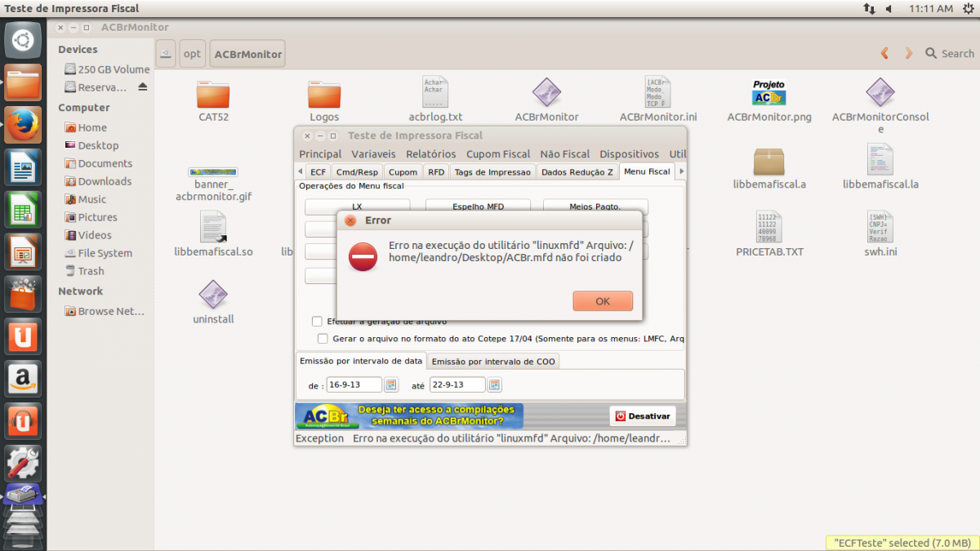980x551 pixels.
Task: Click the LX button
Action: pos(357,207)
